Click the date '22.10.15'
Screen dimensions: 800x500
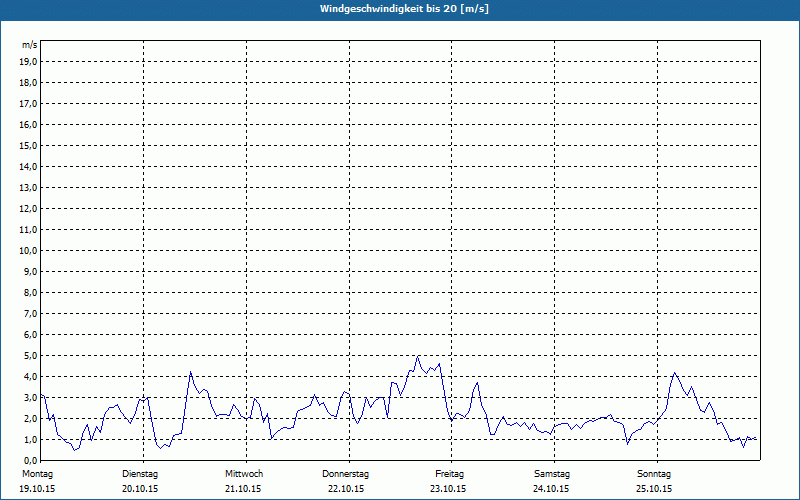346,489
